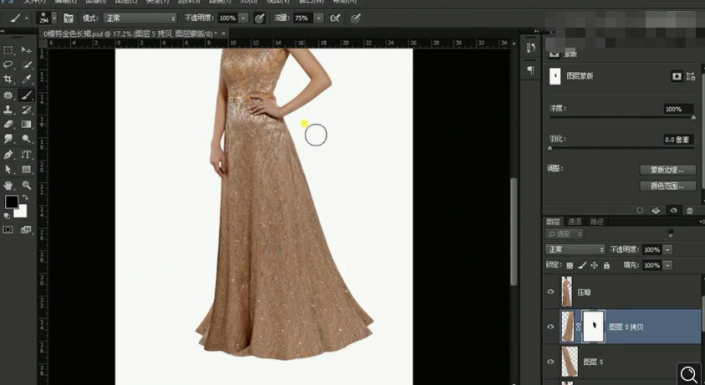Toggle lock all padlock icon

pos(607,265)
